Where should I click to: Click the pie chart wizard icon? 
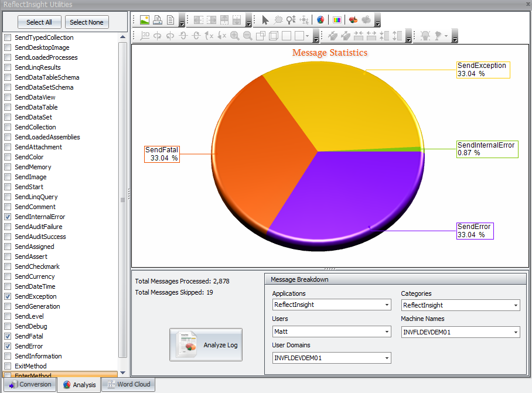pyautogui.click(x=353, y=20)
